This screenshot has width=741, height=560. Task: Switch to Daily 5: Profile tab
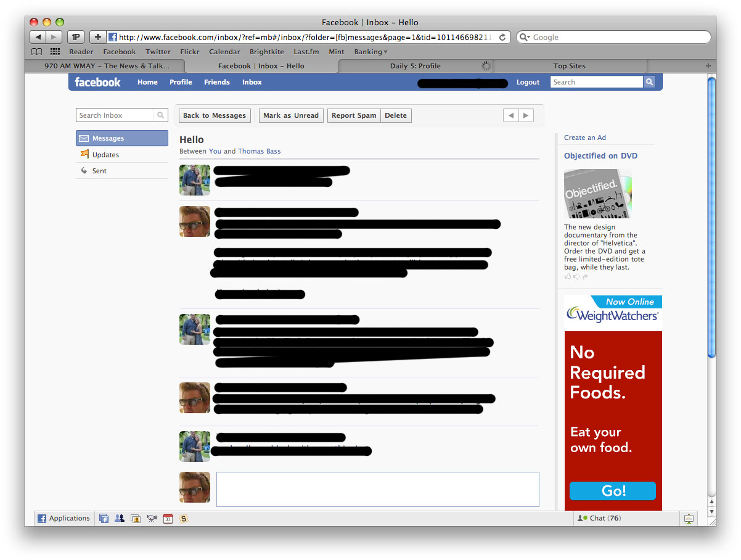pos(416,66)
